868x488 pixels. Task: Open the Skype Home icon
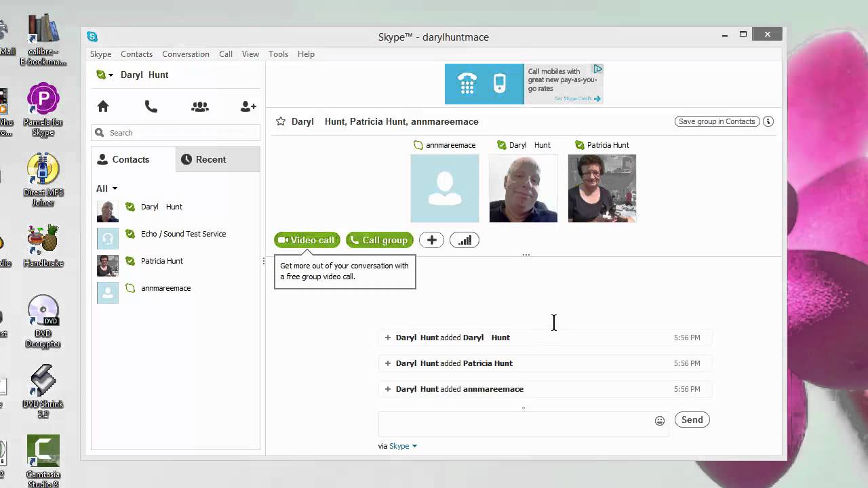click(x=103, y=106)
